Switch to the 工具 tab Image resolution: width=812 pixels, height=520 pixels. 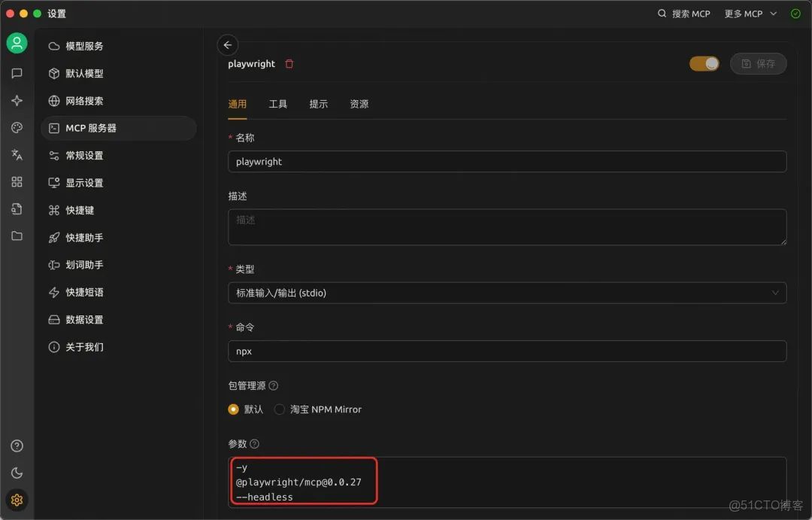click(277, 104)
